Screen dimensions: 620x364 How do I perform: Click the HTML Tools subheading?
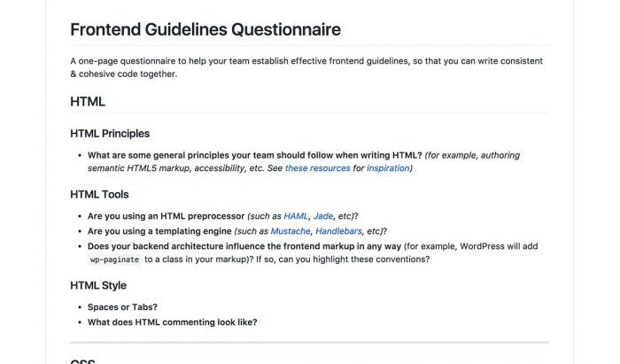(99, 195)
